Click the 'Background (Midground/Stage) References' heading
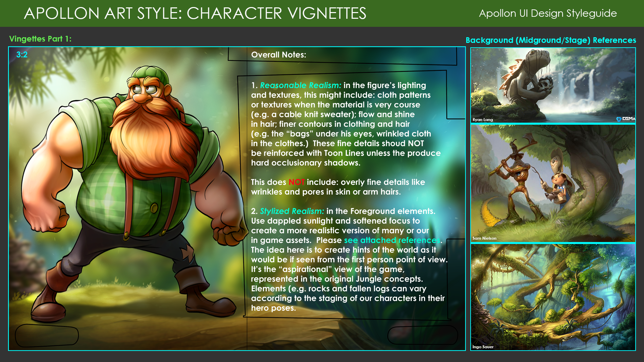644x362 pixels. point(551,40)
